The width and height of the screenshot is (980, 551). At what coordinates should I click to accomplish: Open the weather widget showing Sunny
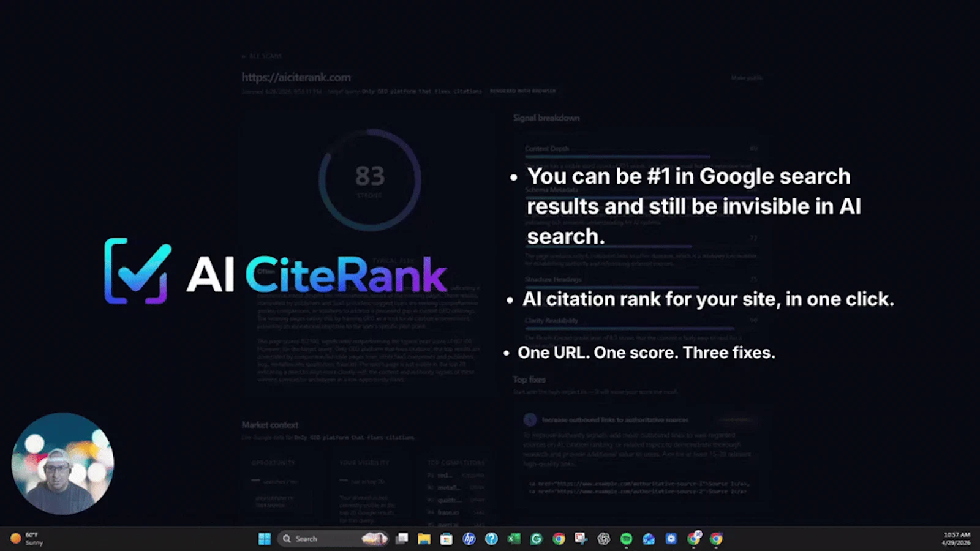click(27, 539)
